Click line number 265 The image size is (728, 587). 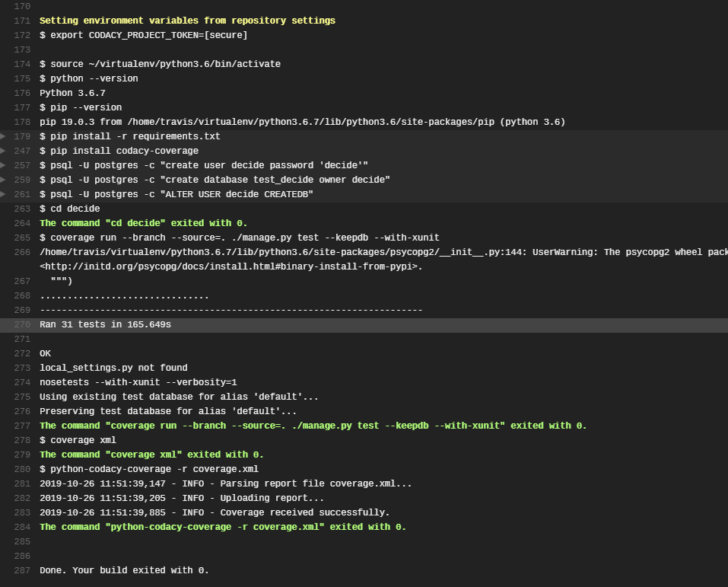(22, 238)
